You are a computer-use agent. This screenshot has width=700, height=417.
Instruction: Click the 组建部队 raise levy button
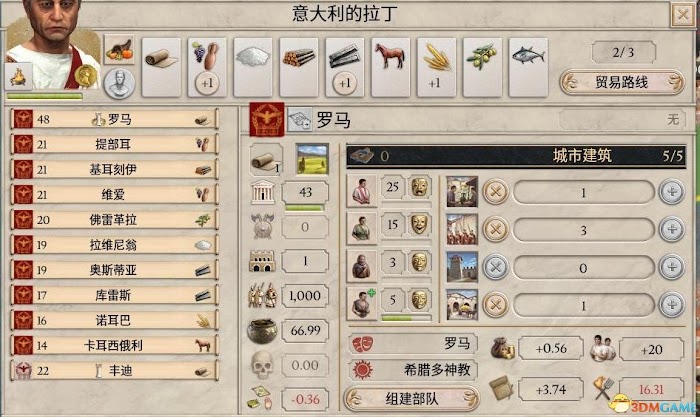pos(412,399)
